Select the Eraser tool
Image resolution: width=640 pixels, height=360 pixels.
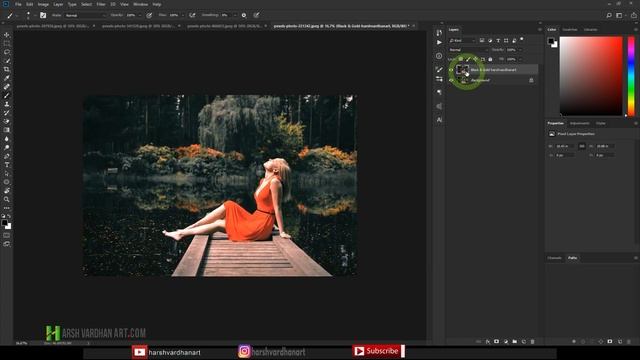[7, 121]
